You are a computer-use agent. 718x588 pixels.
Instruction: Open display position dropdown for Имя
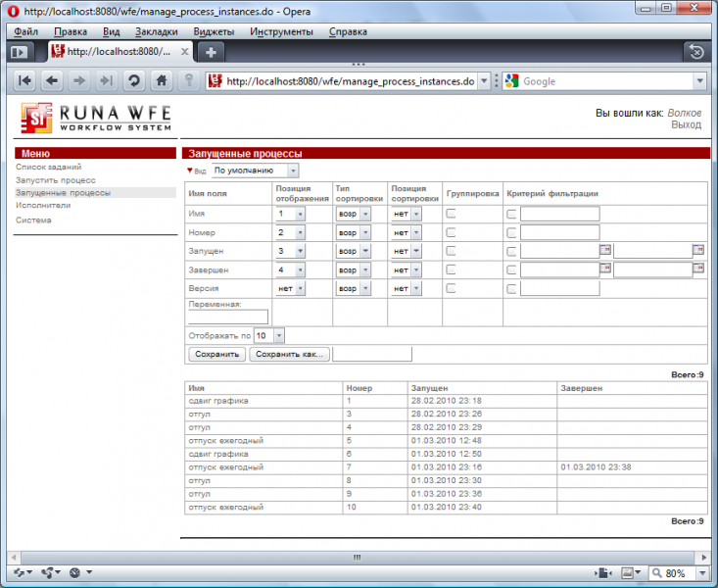pyautogui.click(x=290, y=214)
